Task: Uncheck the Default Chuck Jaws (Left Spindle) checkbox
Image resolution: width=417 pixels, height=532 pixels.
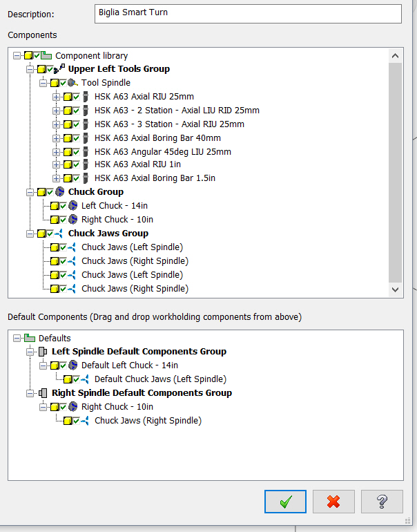Action: pyautogui.click(x=76, y=379)
